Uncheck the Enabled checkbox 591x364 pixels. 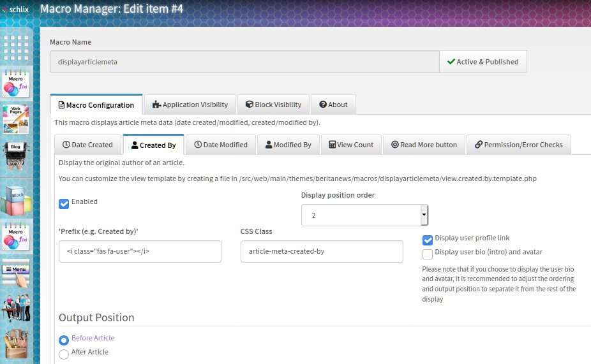click(x=64, y=204)
